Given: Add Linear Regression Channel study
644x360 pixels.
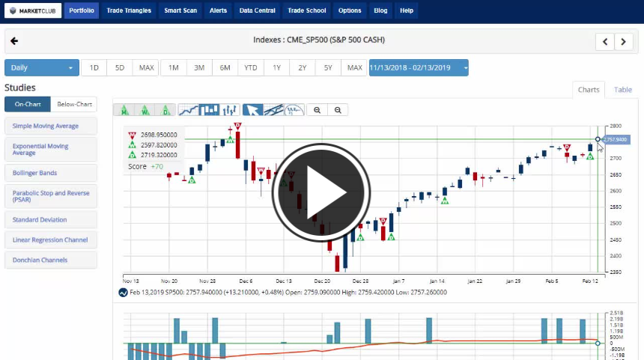Looking at the screenshot, I should tap(51, 240).
